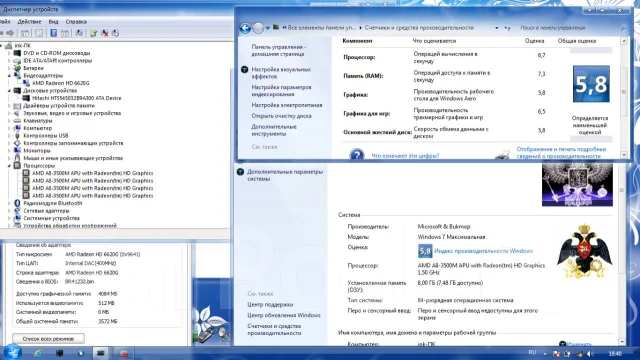Screen dimensions: 640x360
Task: Select the Клавиатуры category
Action: [x=38, y=121]
